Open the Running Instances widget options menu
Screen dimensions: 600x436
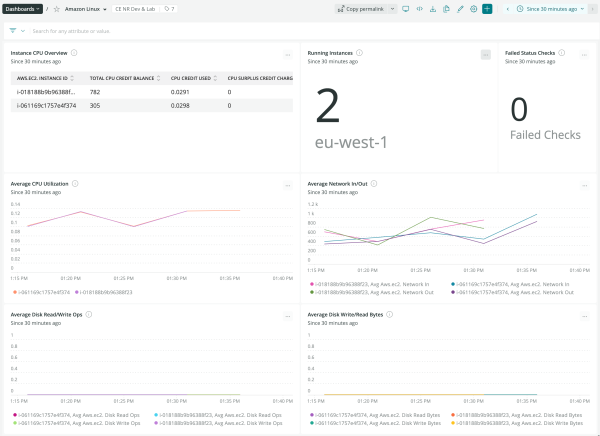[x=486, y=55]
